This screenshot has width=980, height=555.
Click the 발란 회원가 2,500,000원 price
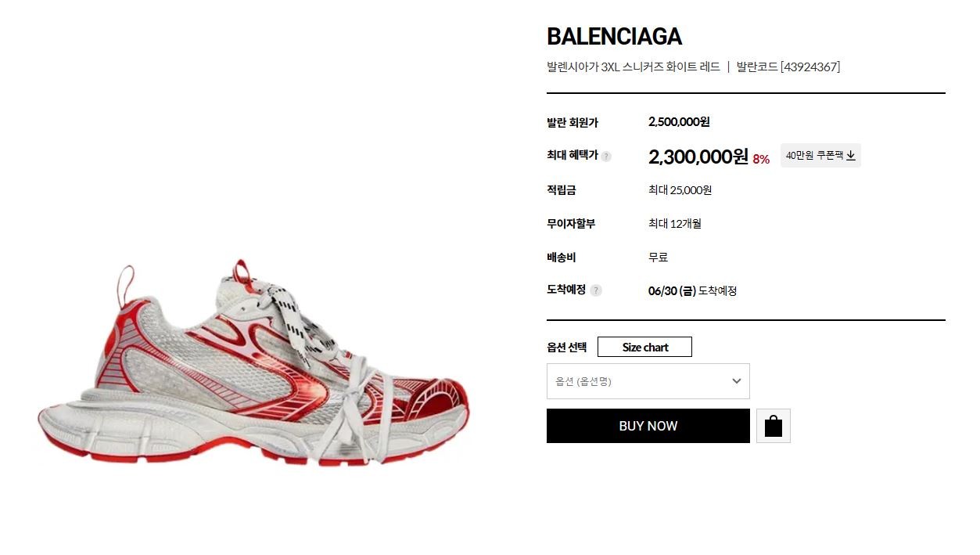[x=679, y=122]
